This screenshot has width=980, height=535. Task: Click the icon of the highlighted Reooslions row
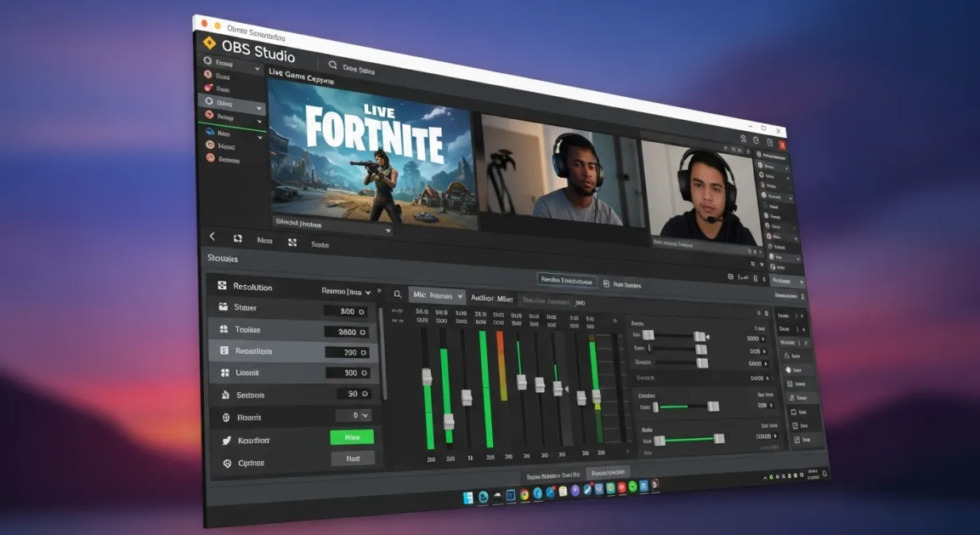click(224, 350)
